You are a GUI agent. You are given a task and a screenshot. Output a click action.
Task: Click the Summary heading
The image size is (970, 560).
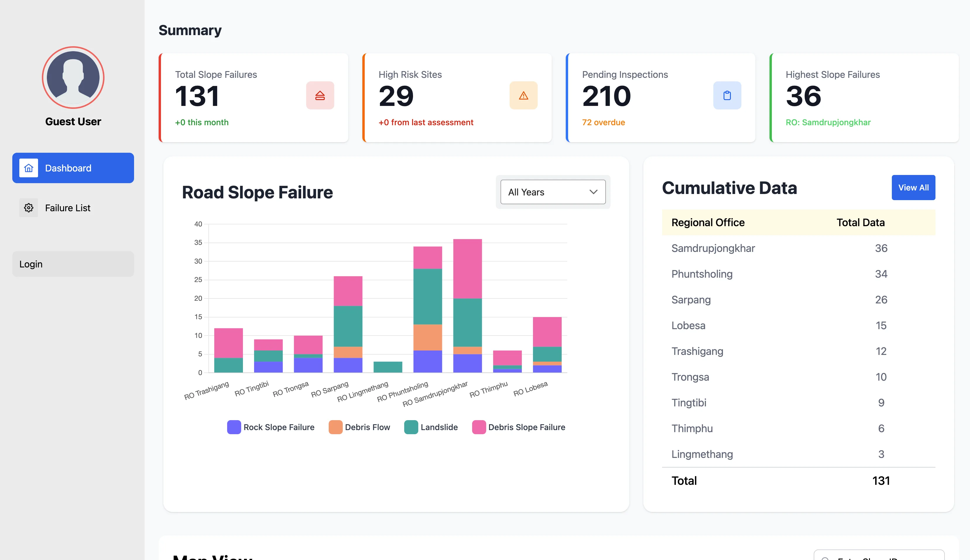click(190, 30)
